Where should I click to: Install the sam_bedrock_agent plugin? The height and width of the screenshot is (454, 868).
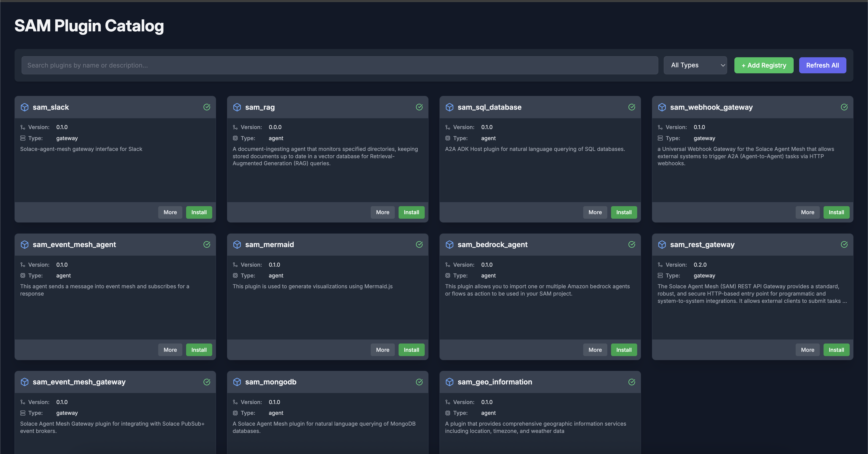[624, 350]
